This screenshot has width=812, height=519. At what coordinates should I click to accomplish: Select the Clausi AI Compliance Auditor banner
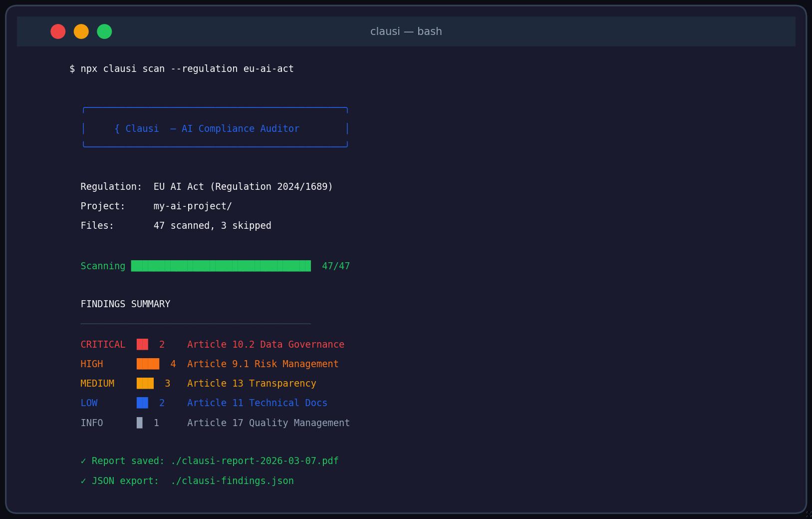pos(215,128)
